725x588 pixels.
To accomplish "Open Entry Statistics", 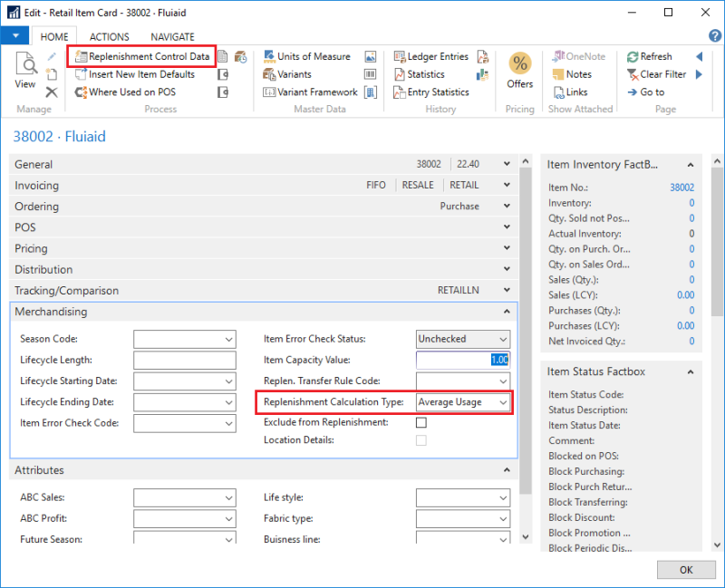I will [x=431, y=92].
